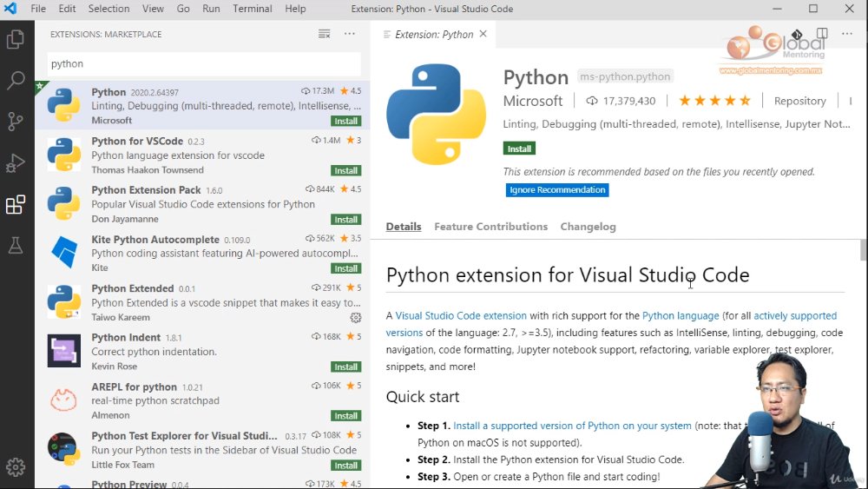
Task: Open the File menu
Action: pos(38,9)
